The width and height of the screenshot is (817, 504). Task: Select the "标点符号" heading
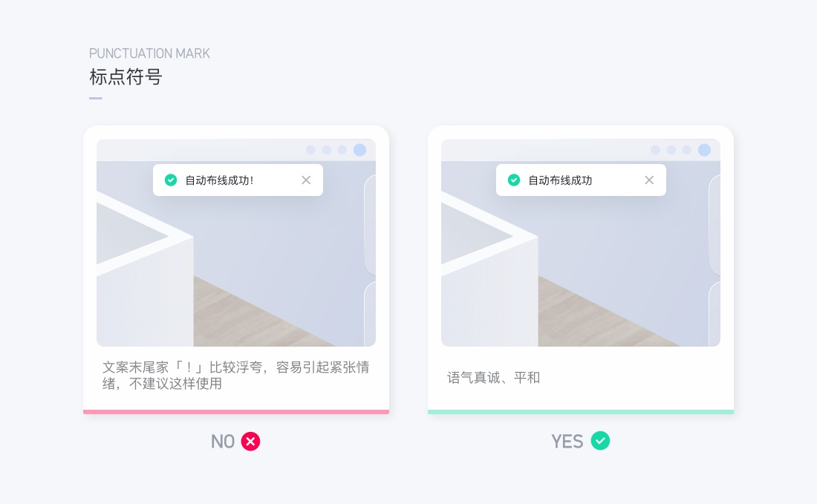click(x=126, y=77)
